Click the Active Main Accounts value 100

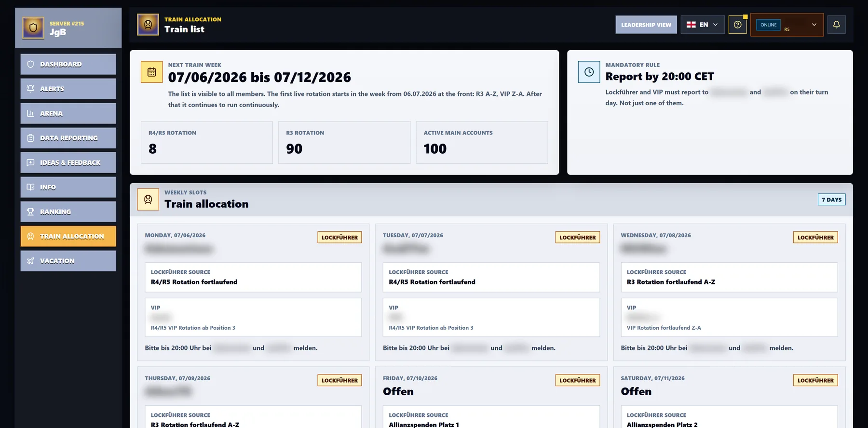(435, 149)
